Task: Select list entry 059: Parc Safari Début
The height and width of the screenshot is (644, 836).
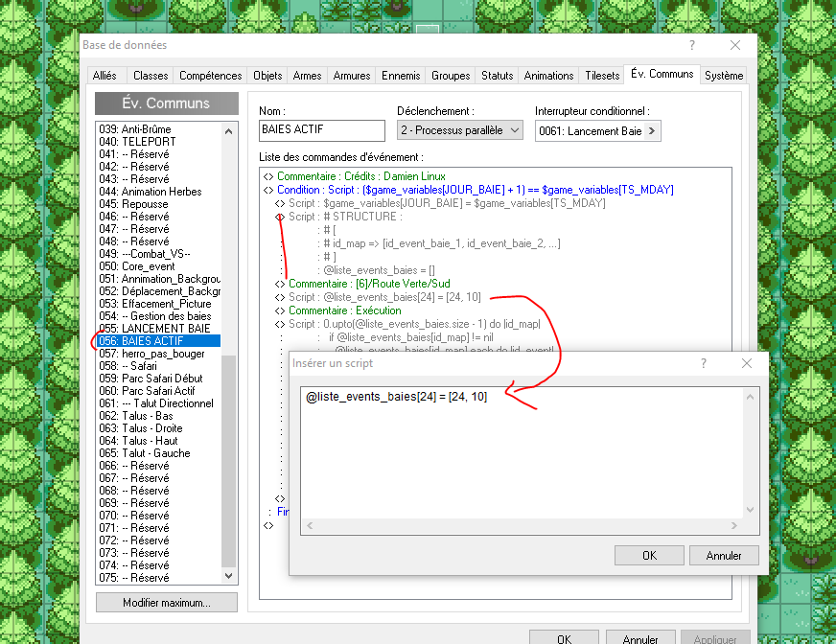Action: (159, 379)
